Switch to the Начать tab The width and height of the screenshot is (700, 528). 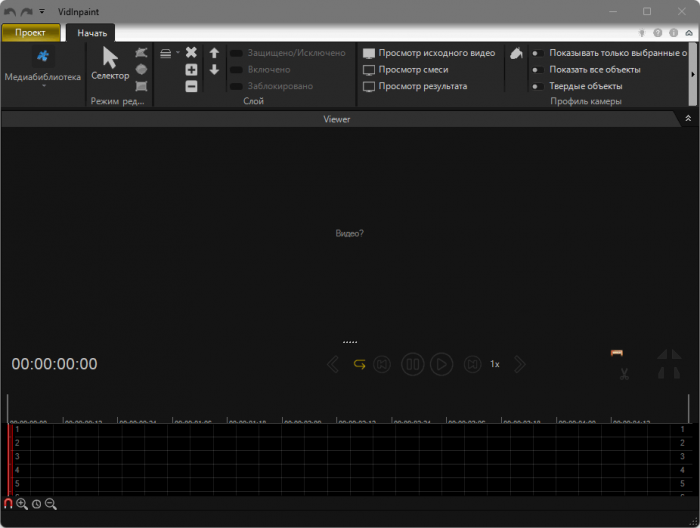[92, 33]
